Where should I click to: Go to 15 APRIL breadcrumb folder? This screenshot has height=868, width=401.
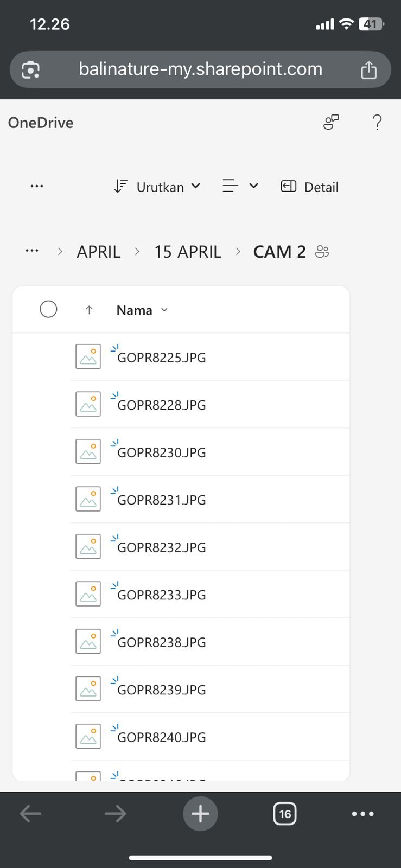click(187, 252)
